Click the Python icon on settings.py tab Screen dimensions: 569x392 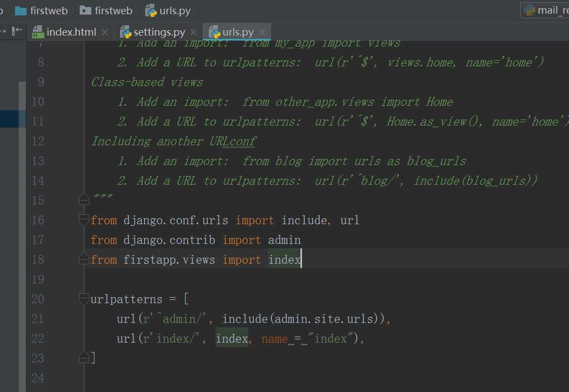[x=125, y=32]
